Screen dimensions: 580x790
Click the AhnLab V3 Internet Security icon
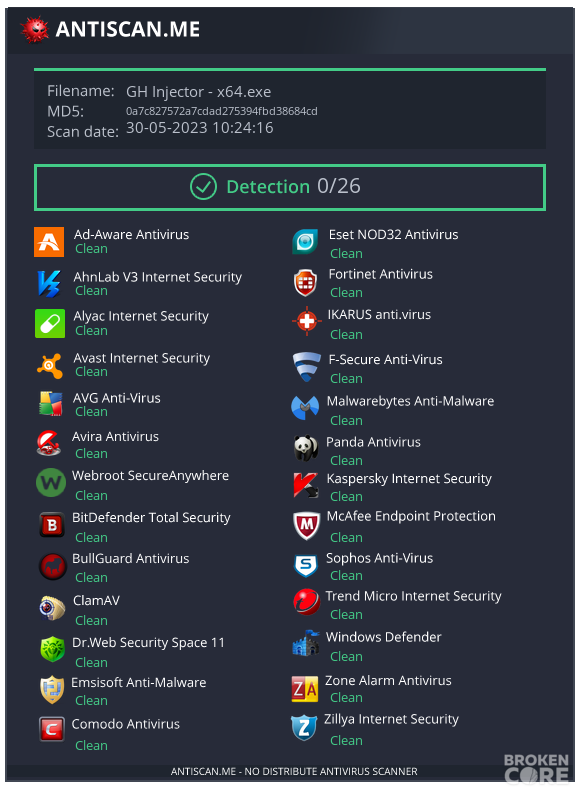[x=49, y=283]
